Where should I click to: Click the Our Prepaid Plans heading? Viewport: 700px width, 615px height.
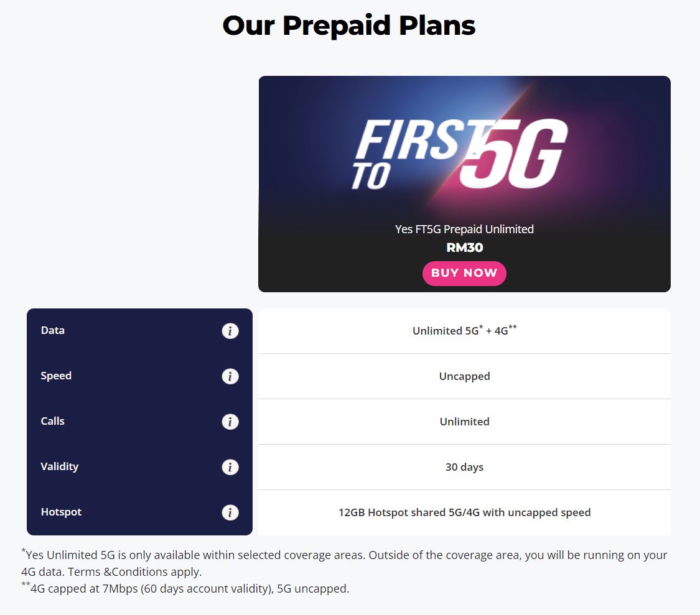tap(348, 25)
